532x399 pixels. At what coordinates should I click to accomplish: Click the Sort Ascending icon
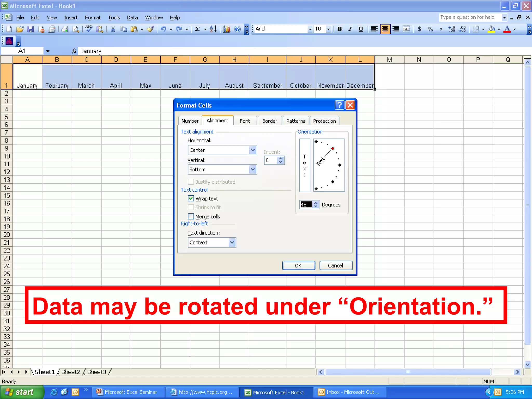pyautogui.click(x=213, y=29)
